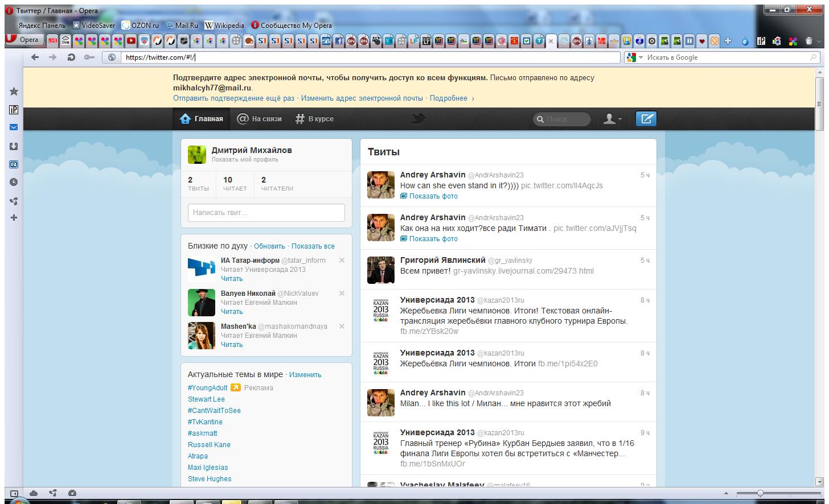
Task: Dismiss the ИА Татар-информ suggestion
Action: [342, 261]
